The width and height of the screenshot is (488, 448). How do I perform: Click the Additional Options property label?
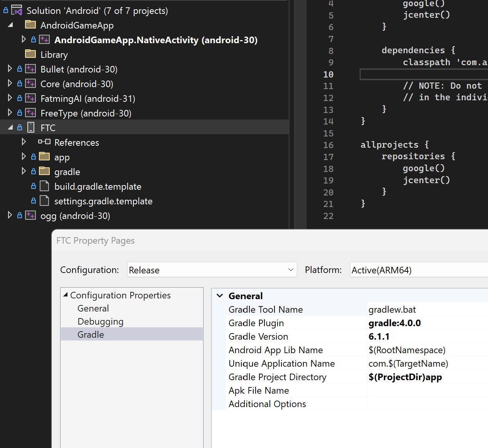pyautogui.click(x=267, y=404)
